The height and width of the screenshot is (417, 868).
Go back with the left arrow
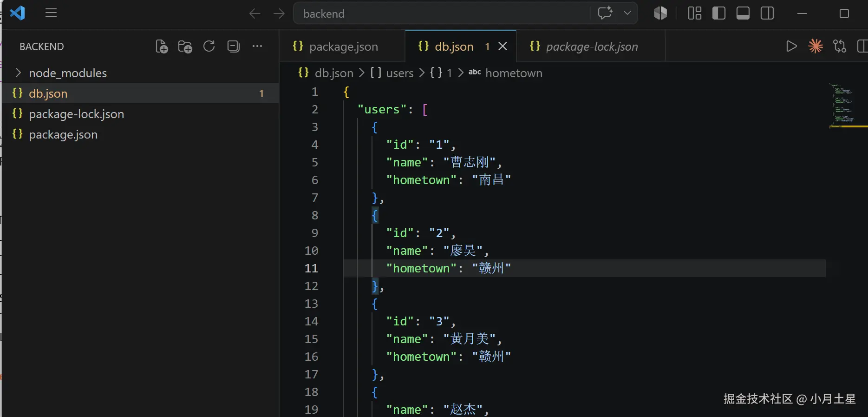click(255, 13)
